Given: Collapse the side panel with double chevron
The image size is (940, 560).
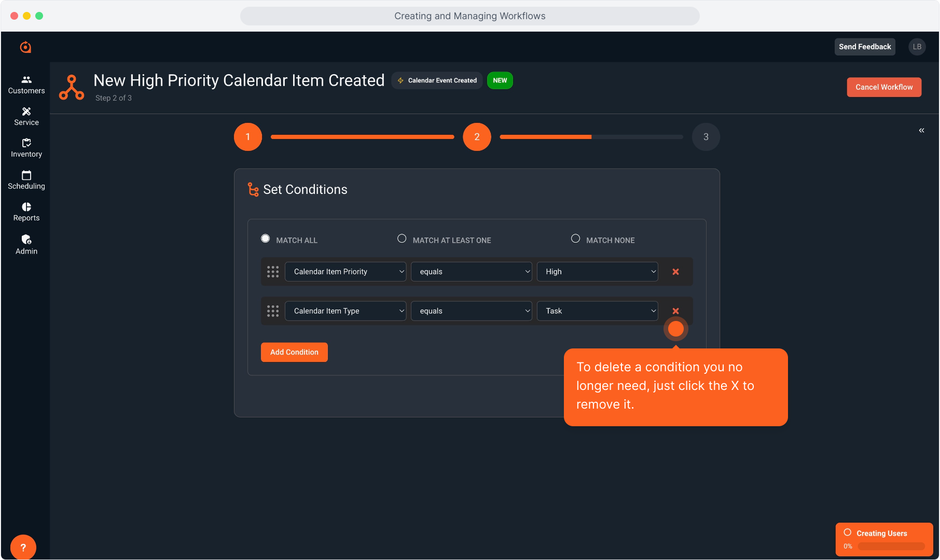Looking at the screenshot, I should [x=921, y=130].
